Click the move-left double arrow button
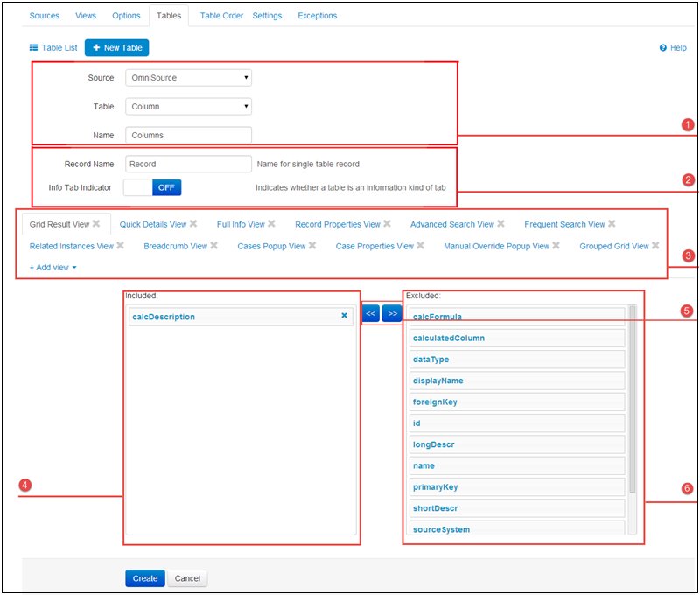Viewport: 700px width, 595px height. (370, 313)
